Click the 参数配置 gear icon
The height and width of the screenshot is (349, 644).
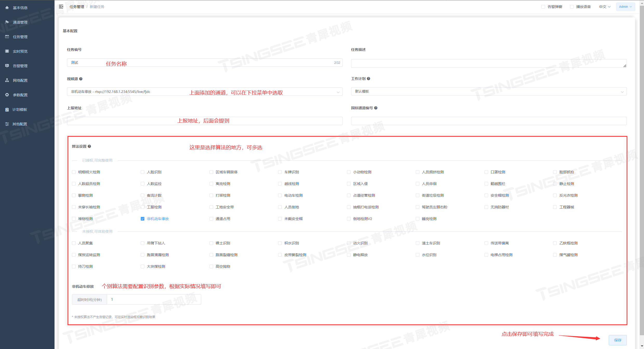(x=7, y=95)
